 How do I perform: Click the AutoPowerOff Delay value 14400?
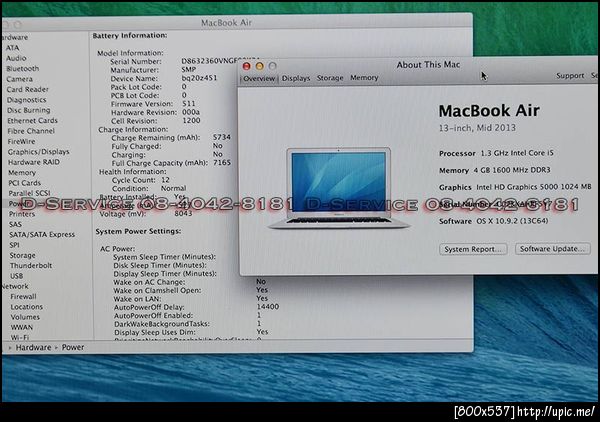[267, 306]
